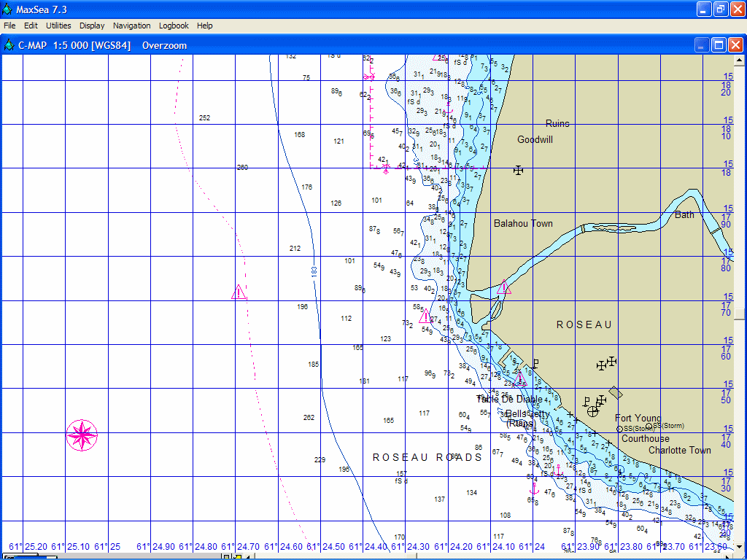Click the flag symbol on the Roseau waterfront
The image size is (747, 560).
point(535,365)
